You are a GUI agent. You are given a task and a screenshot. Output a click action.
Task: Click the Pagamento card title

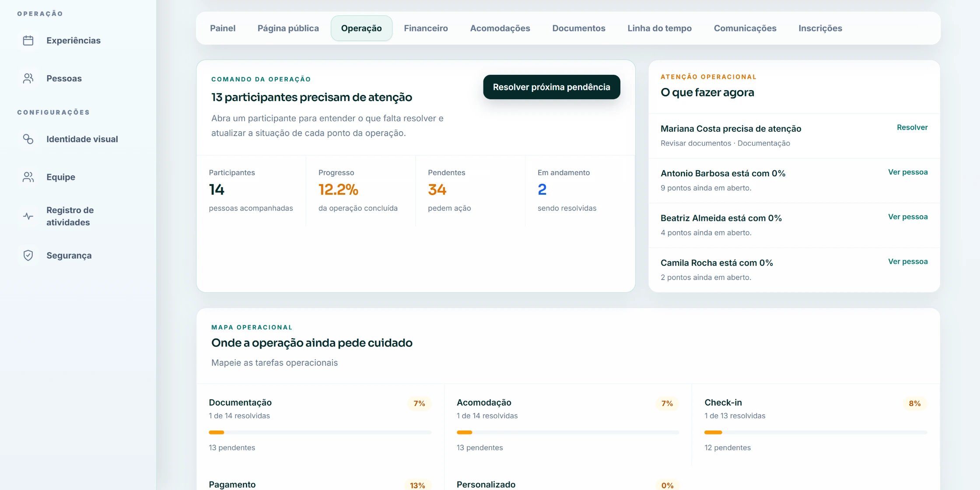click(x=232, y=485)
